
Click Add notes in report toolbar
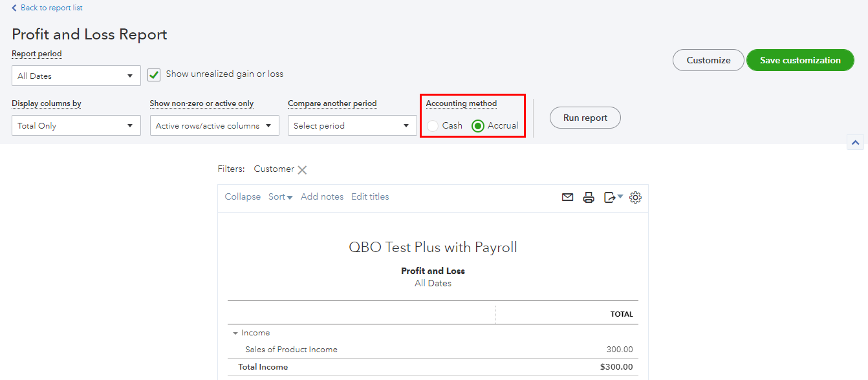click(322, 197)
